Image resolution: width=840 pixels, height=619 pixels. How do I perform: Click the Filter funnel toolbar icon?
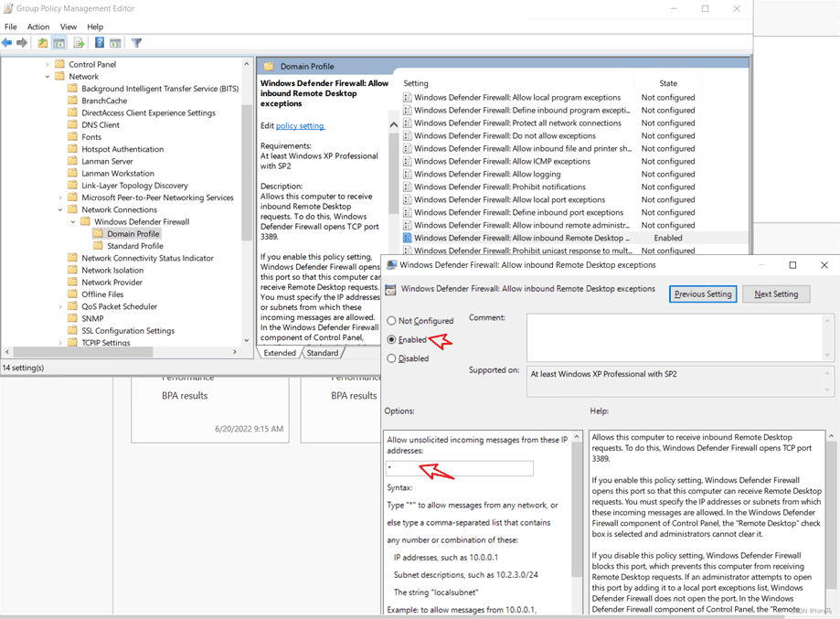pyautogui.click(x=136, y=43)
